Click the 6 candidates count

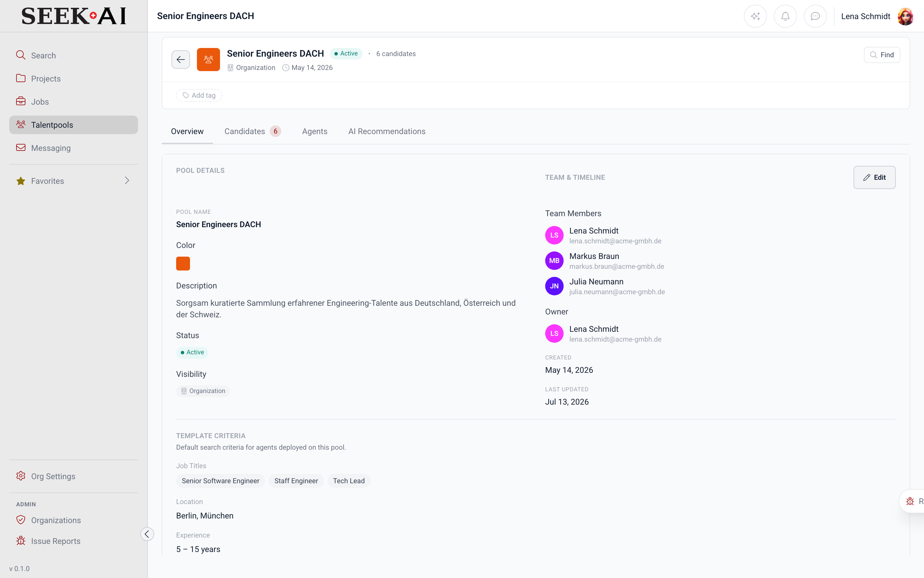point(396,54)
